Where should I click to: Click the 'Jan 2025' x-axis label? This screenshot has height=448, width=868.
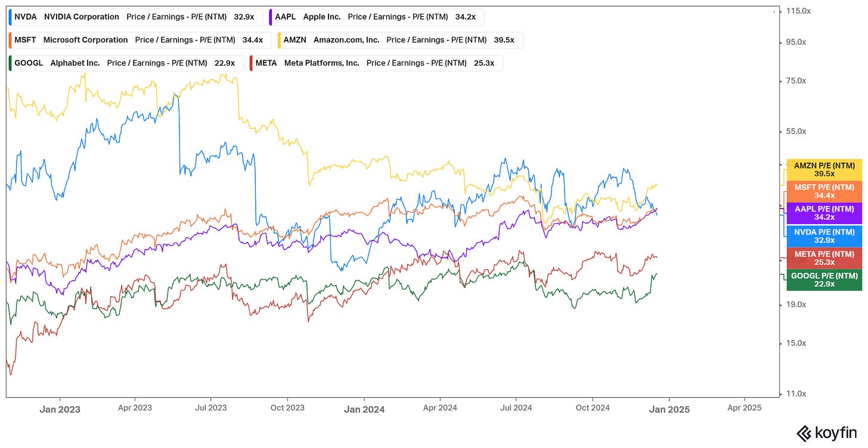tap(669, 409)
